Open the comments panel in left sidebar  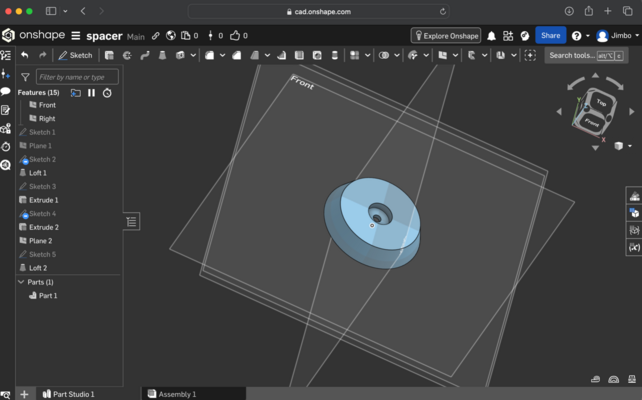click(x=6, y=91)
